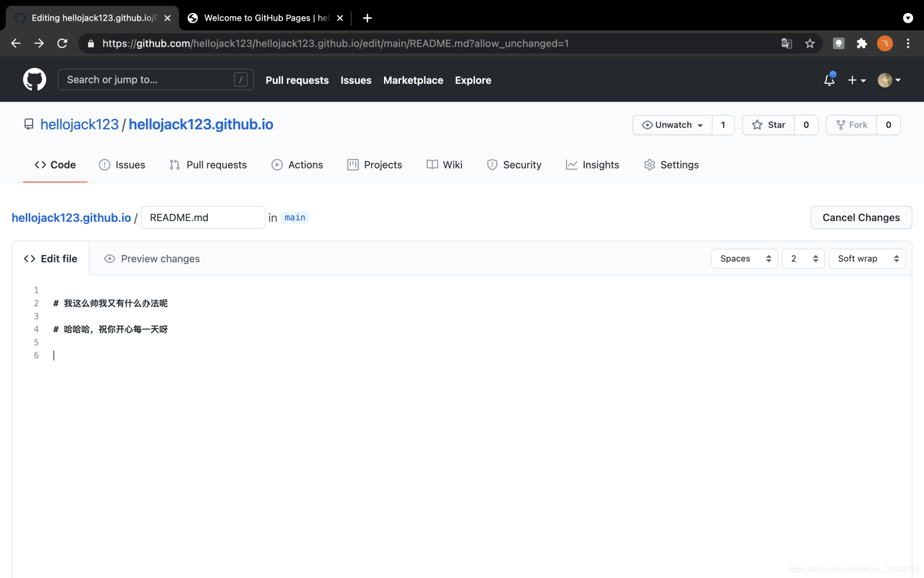Click the orange Chrome profile avatar

coord(885,43)
